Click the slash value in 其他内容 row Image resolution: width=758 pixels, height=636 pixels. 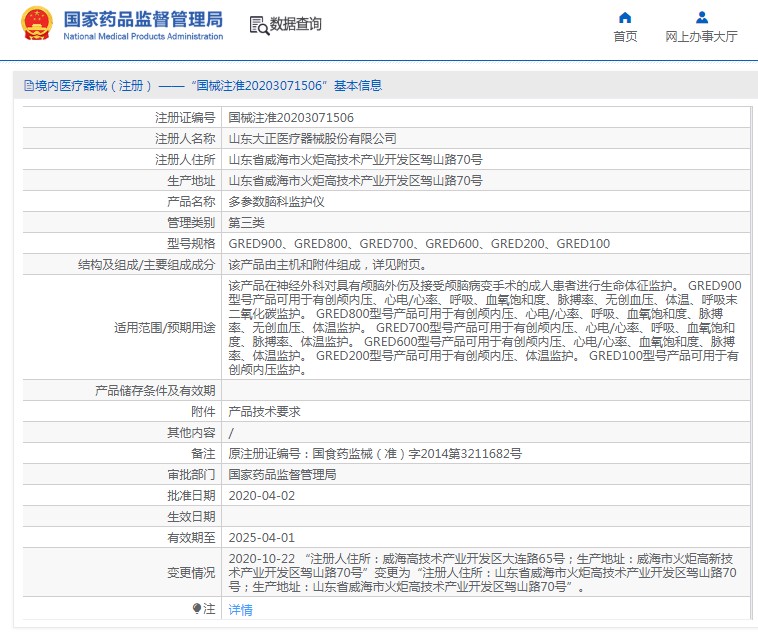point(231,433)
